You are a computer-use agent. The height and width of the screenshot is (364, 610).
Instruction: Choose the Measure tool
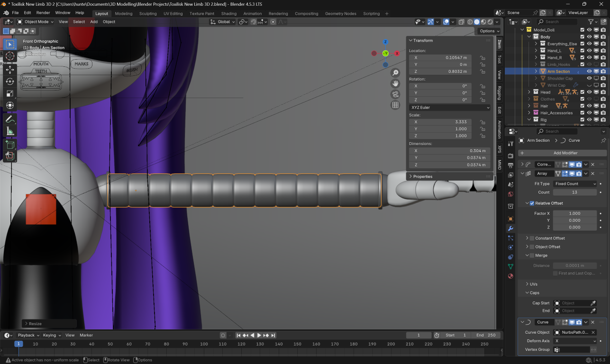pyautogui.click(x=10, y=131)
